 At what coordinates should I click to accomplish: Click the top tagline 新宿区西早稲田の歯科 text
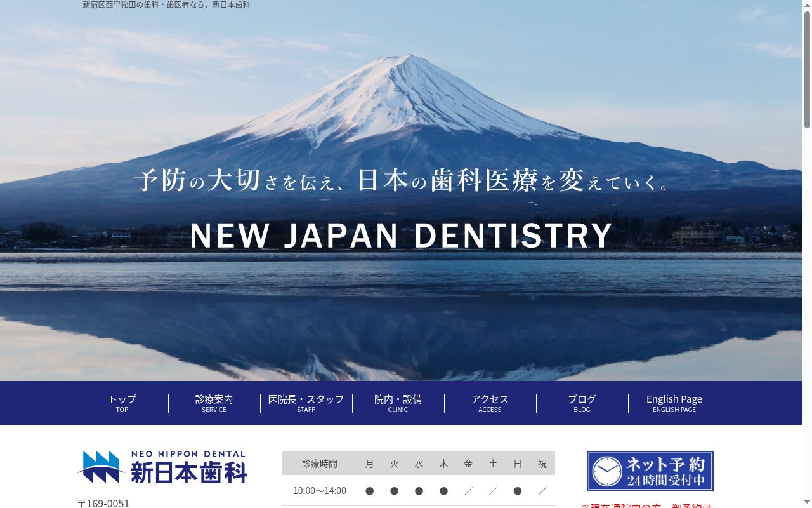tap(166, 4)
